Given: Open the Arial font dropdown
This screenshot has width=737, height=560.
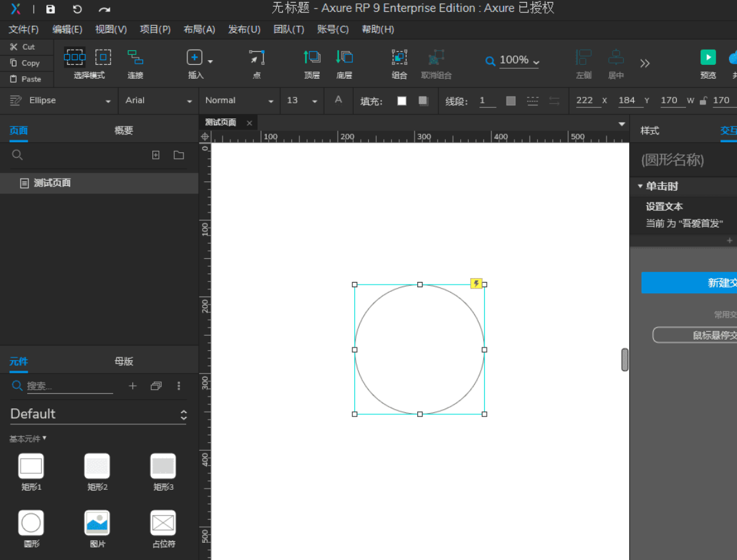Looking at the screenshot, I should click(159, 101).
